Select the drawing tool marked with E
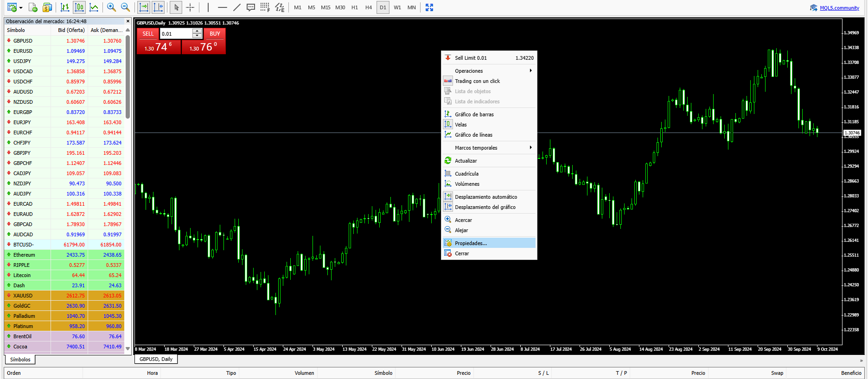868x379 pixels. 279,7
